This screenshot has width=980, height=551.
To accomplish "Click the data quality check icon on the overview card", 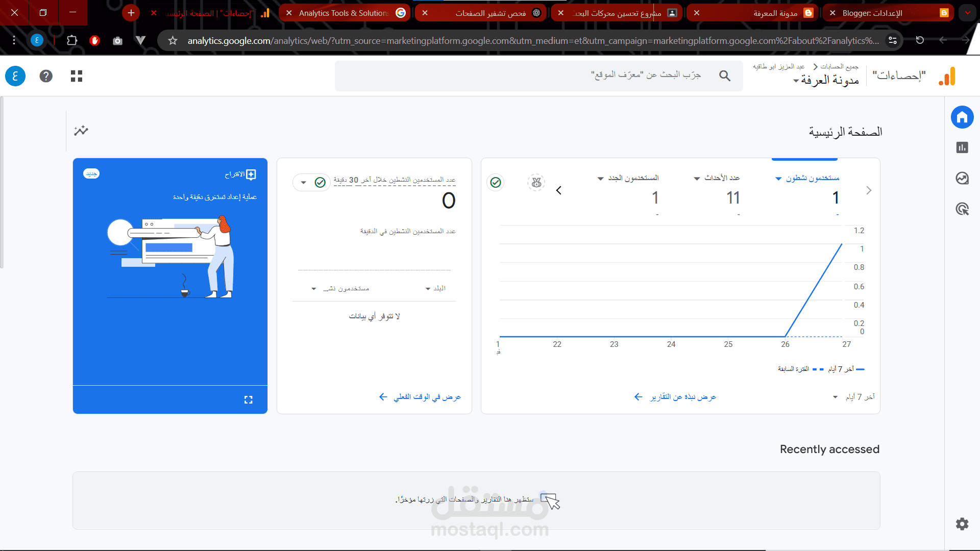I will click(496, 182).
